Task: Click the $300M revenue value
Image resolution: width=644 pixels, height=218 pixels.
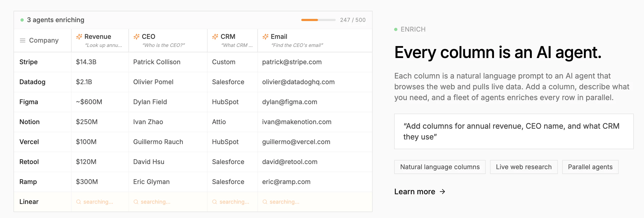Action: point(87,182)
